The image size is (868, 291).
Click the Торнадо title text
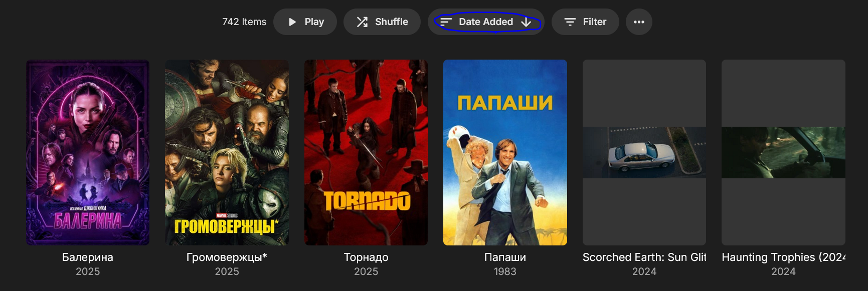[x=366, y=257]
